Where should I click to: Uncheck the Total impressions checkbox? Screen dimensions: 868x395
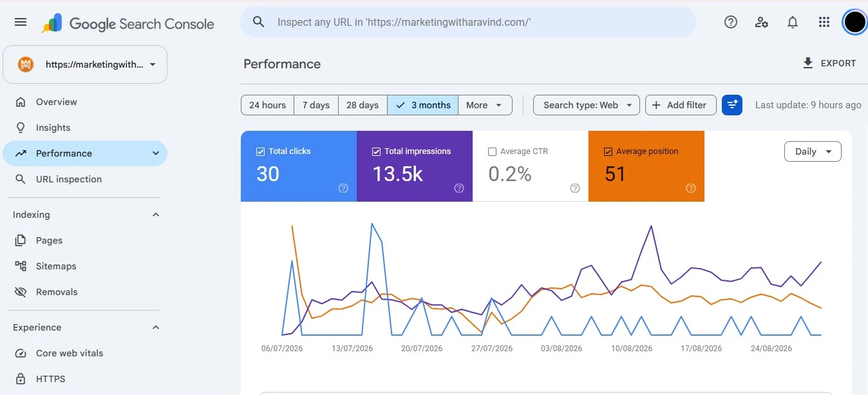pos(376,151)
